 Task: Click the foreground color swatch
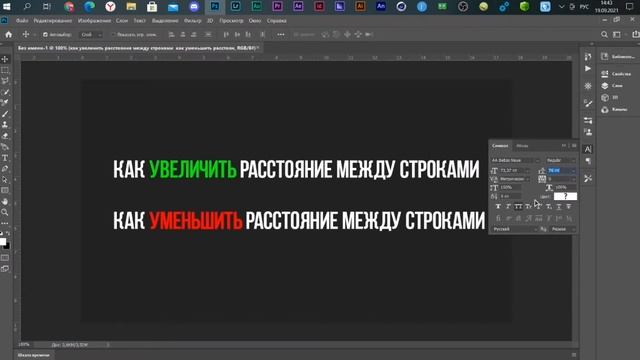pyautogui.click(x=3, y=241)
